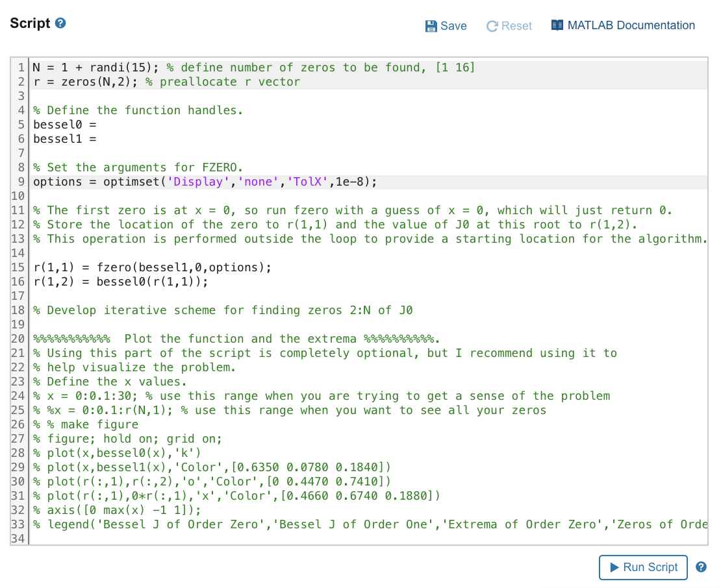The image size is (721, 588).
Task: Click the line 'N = 1 + randi(15);'
Action: [x=253, y=67]
